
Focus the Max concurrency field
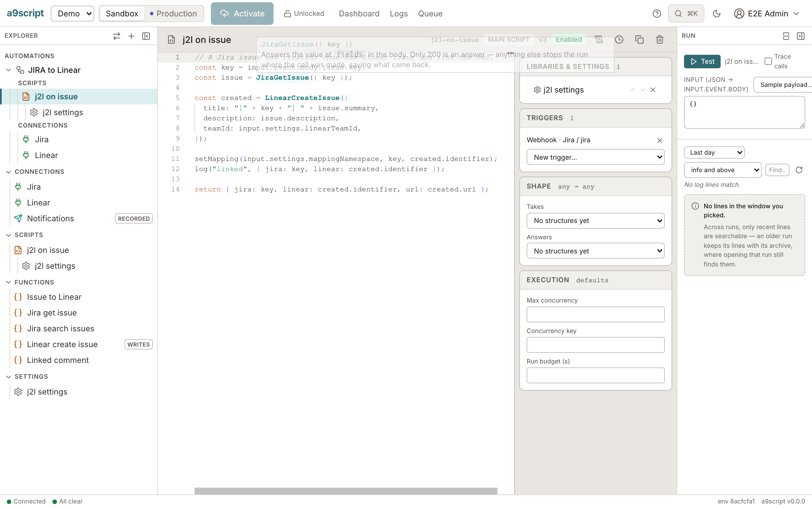pos(595,314)
